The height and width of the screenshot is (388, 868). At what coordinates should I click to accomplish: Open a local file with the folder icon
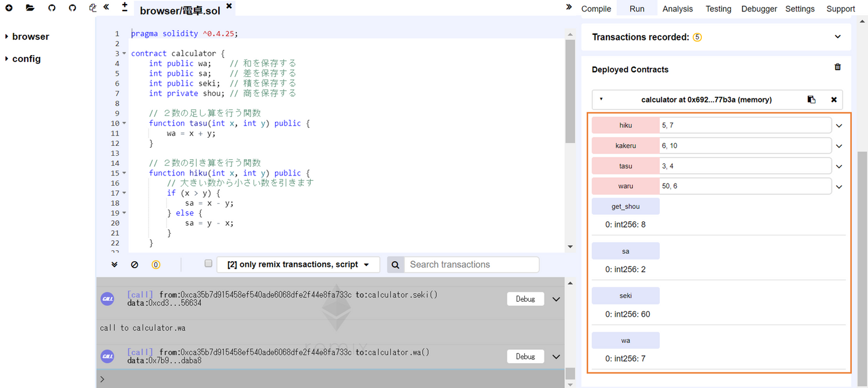tap(30, 8)
